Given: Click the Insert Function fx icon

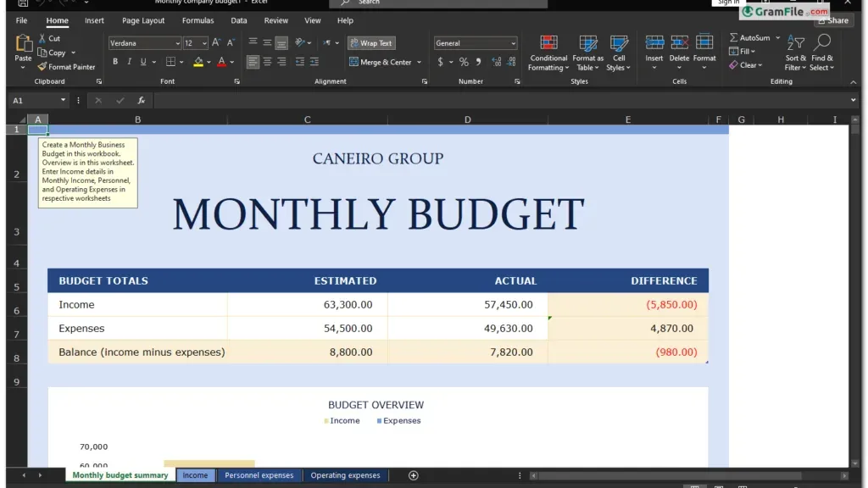Looking at the screenshot, I should tap(142, 100).
